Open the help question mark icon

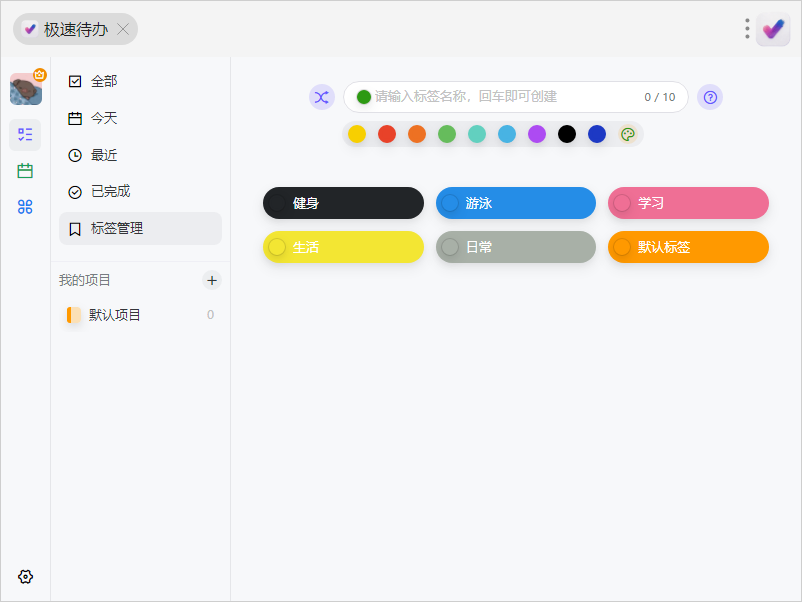pos(710,97)
